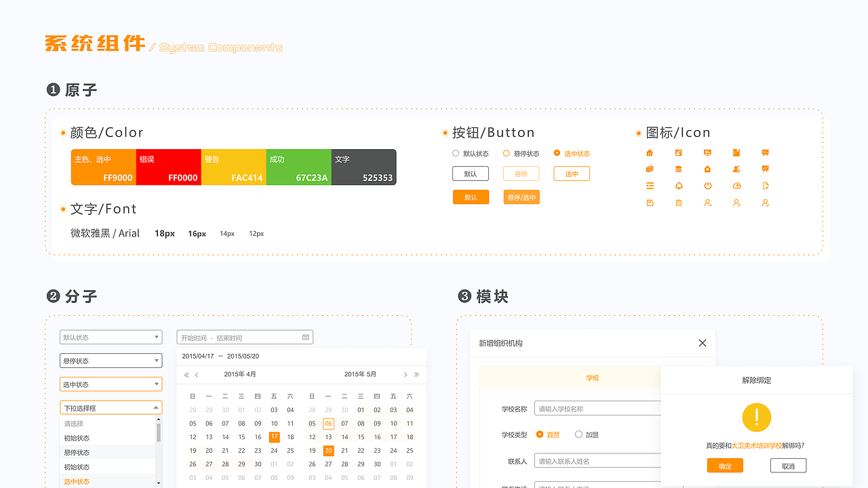
Task: Click the trash can icon
Action: [679, 203]
